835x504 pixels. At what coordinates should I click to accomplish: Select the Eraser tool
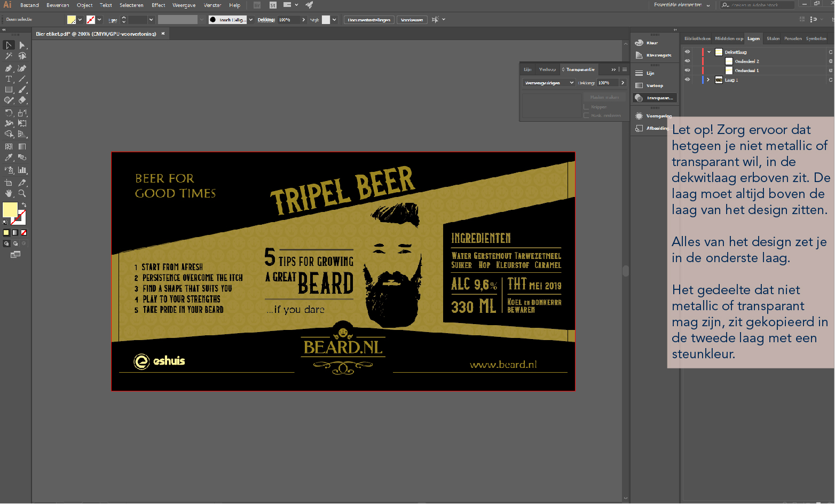pos(22,100)
